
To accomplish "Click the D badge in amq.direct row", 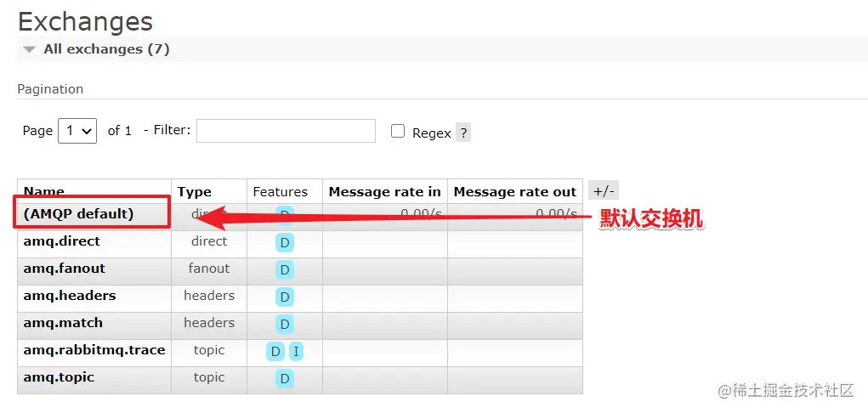I will (285, 243).
